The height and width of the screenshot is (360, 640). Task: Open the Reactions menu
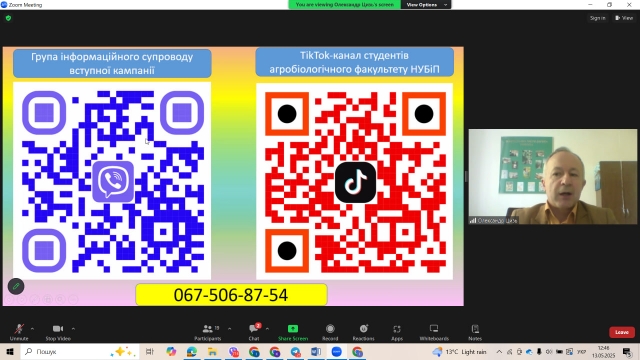(x=363, y=332)
